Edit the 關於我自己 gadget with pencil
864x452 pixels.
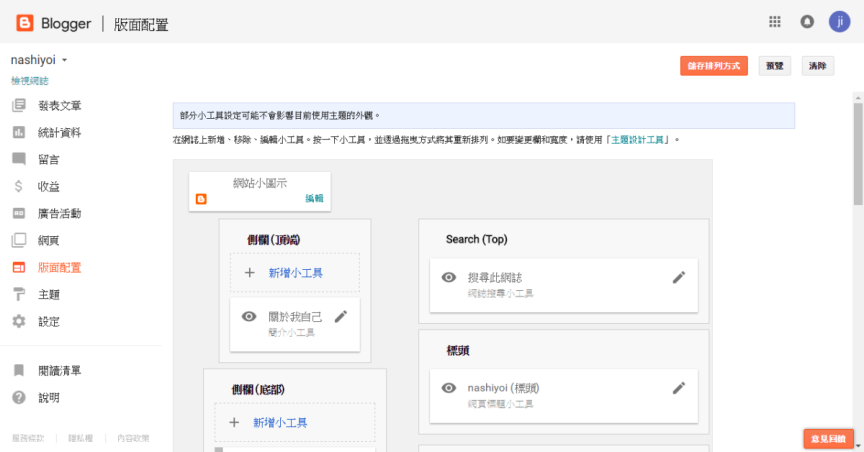point(341,316)
